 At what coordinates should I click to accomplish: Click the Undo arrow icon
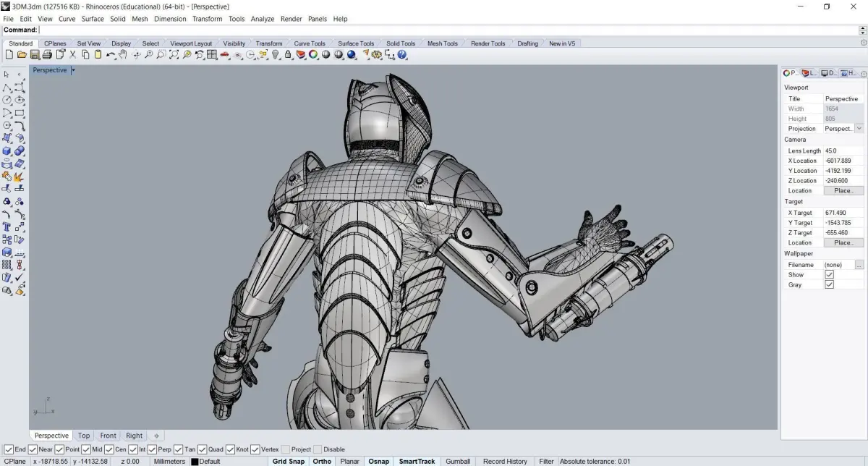[x=110, y=55]
